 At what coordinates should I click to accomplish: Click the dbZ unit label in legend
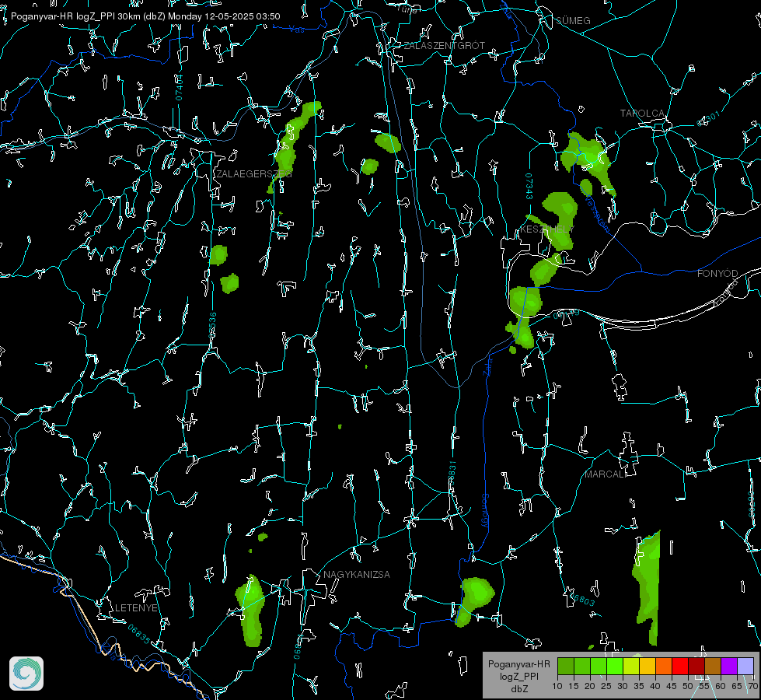(x=518, y=689)
